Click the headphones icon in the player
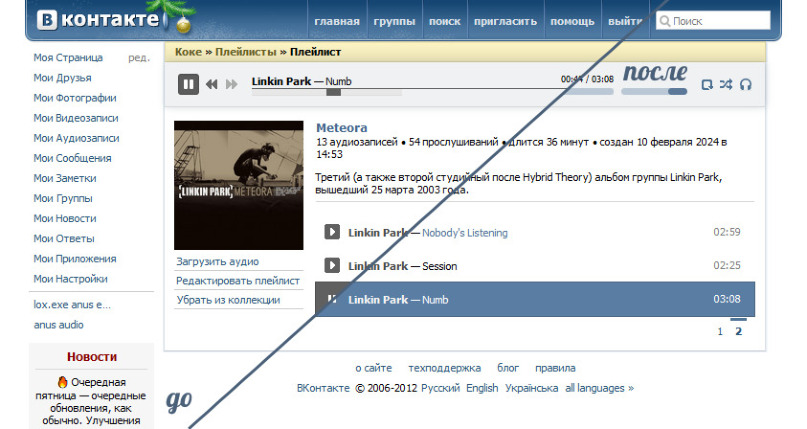Screen dimensions: 807x429 pos(745,84)
